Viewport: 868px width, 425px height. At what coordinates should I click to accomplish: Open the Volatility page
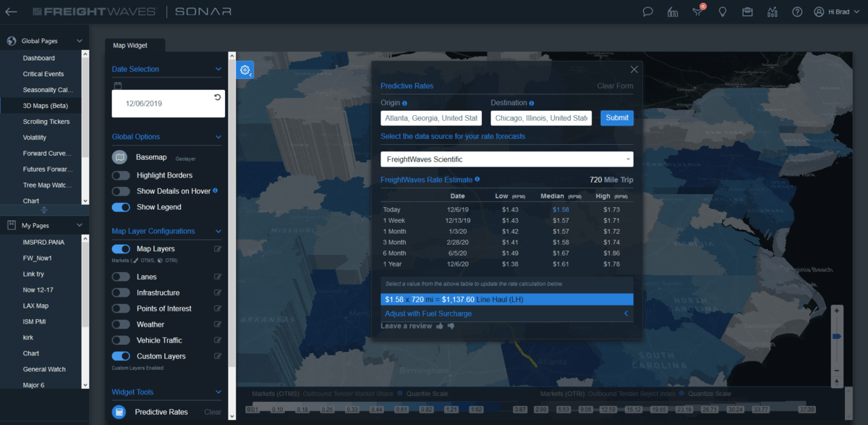[35, 138]
